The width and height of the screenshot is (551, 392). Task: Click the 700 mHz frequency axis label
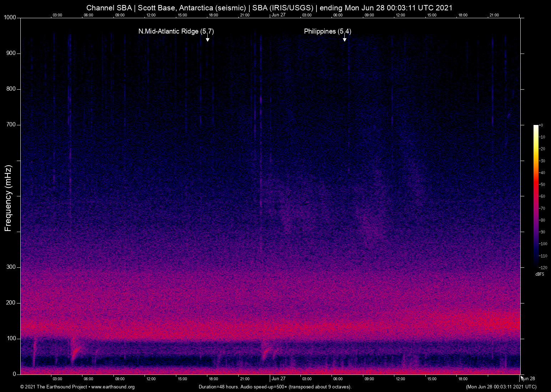pyautogui.click(x=11, y=125)
